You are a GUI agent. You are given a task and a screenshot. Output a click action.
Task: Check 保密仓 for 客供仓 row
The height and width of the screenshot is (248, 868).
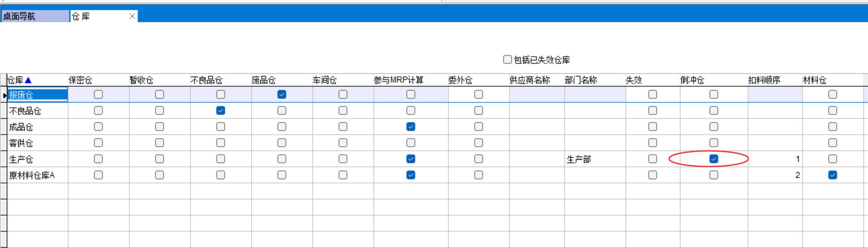99,143
